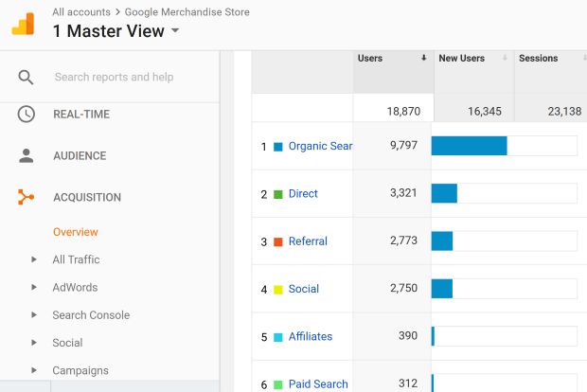Image resolution: width=587 pixels, height=392 pixels.
Task: Open the Paid Search channel link
Action: click(318, 383)
